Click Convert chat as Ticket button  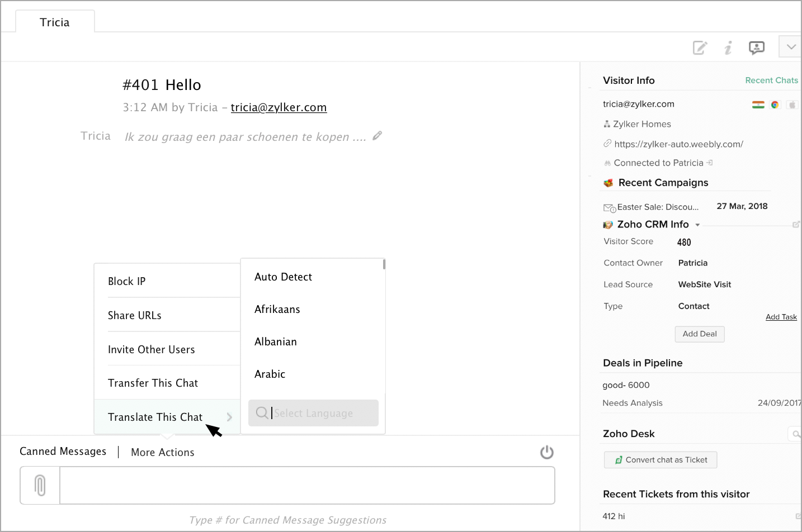(x=661, y=460)
